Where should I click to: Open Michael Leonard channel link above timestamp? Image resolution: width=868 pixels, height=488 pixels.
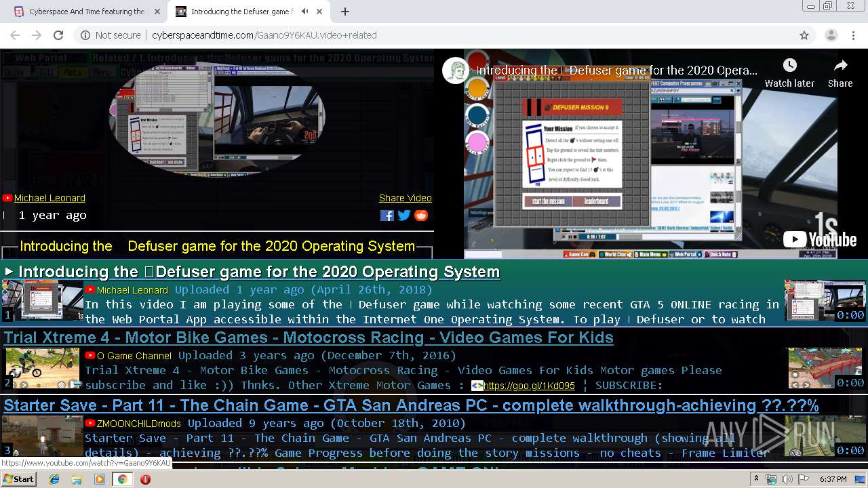point(50,198)
